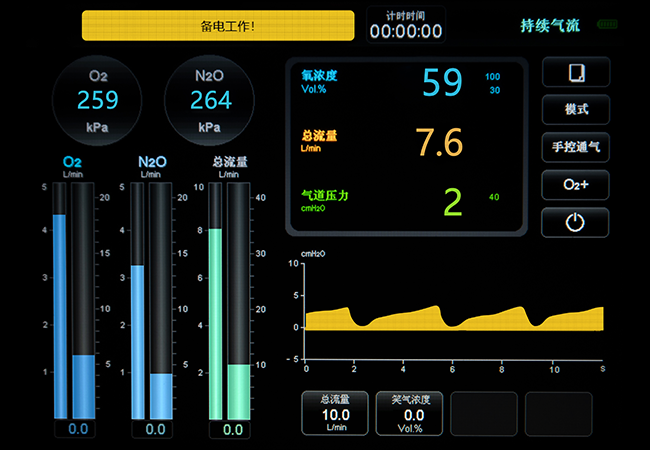
Task: Click the 气道压力 airway pressure reading
Action: [x=452, y=201]
